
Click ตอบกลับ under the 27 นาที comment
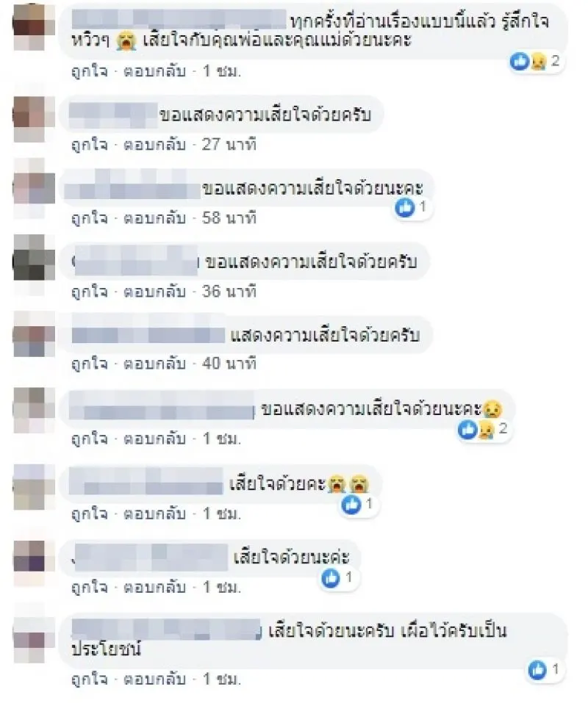(155, 145)
